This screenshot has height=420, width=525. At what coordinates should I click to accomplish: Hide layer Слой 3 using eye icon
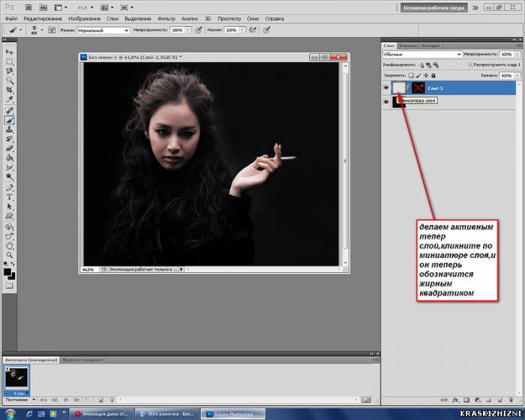(x=386, y=88)
